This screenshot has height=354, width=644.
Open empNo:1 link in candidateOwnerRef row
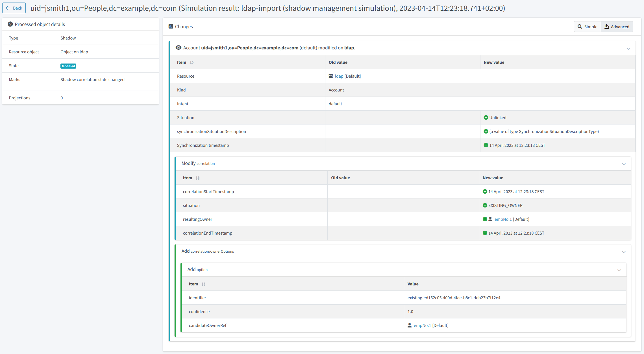click(422, 325)
